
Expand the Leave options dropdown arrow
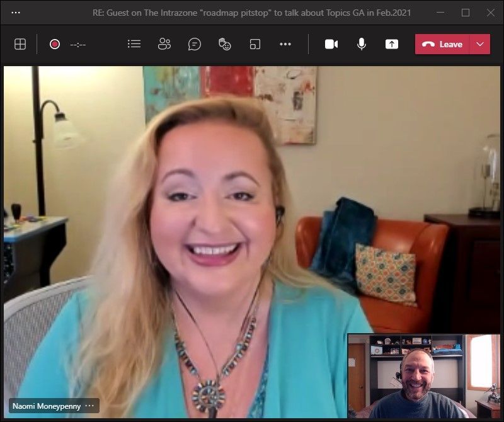coord(480,44)
